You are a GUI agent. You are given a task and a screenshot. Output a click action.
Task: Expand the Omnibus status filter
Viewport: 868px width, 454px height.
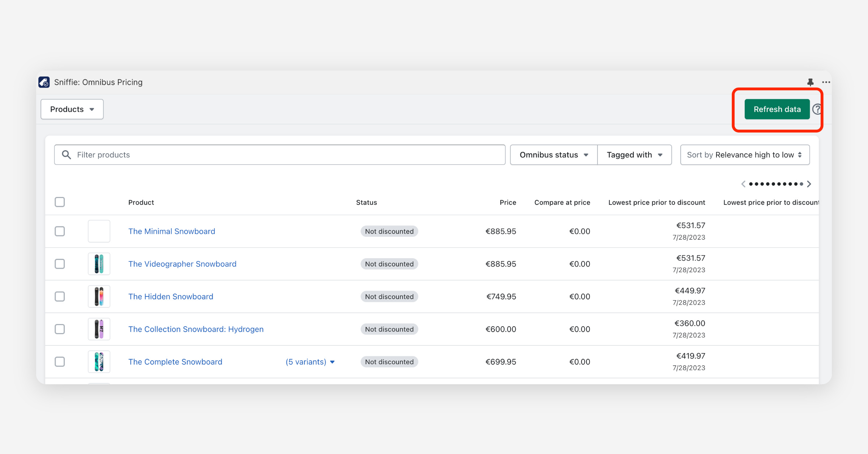pyautogui.click(x=553, y=155)
